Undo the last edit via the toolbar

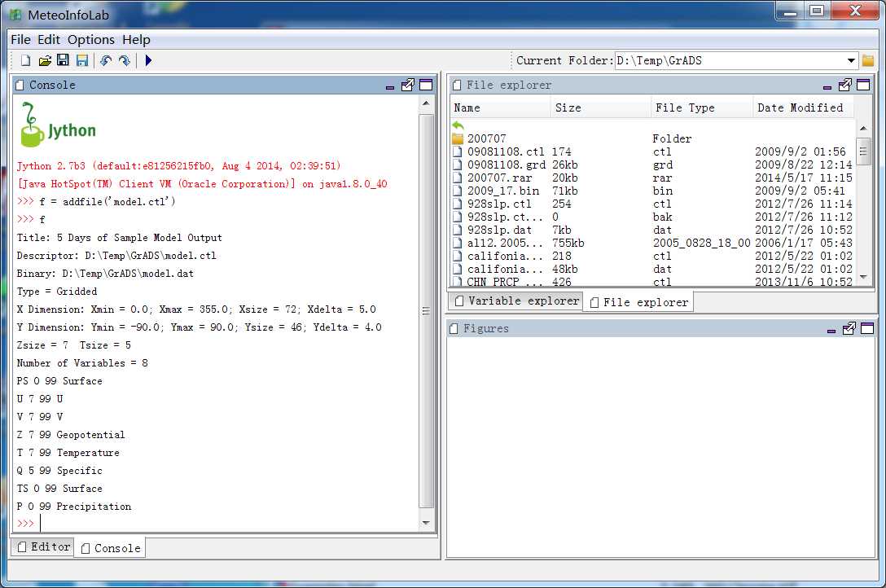[105, 60]
